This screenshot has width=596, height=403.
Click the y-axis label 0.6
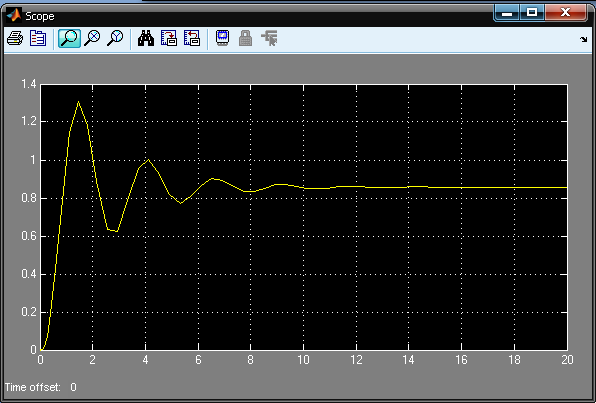tap(29, 236)
